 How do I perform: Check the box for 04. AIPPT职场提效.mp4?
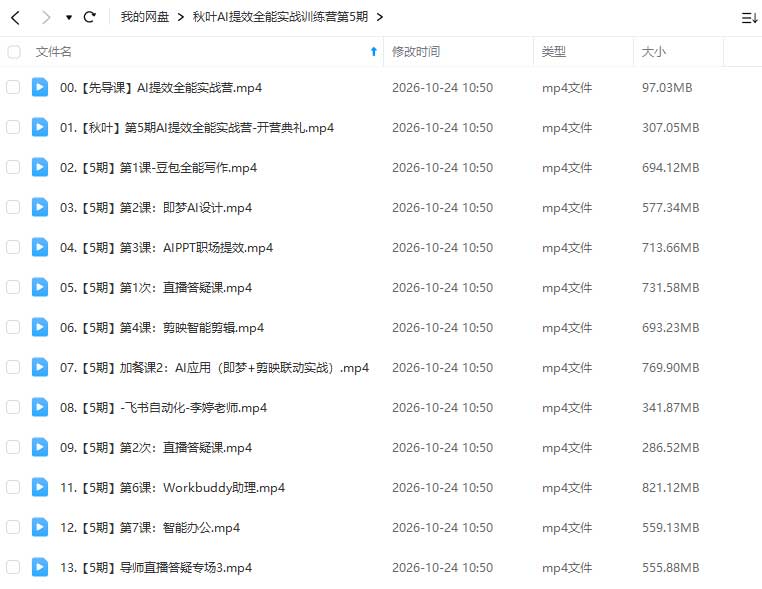click(13, 247)
